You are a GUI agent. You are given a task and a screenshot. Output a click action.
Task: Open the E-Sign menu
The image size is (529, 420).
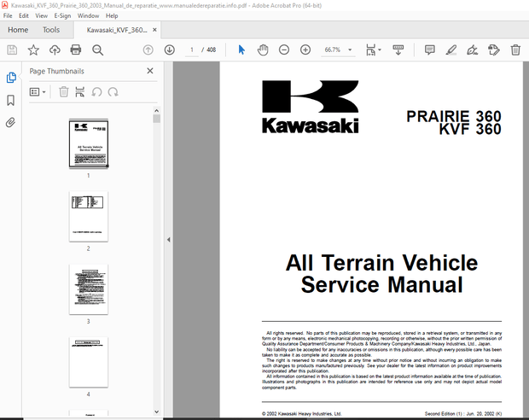62,15
